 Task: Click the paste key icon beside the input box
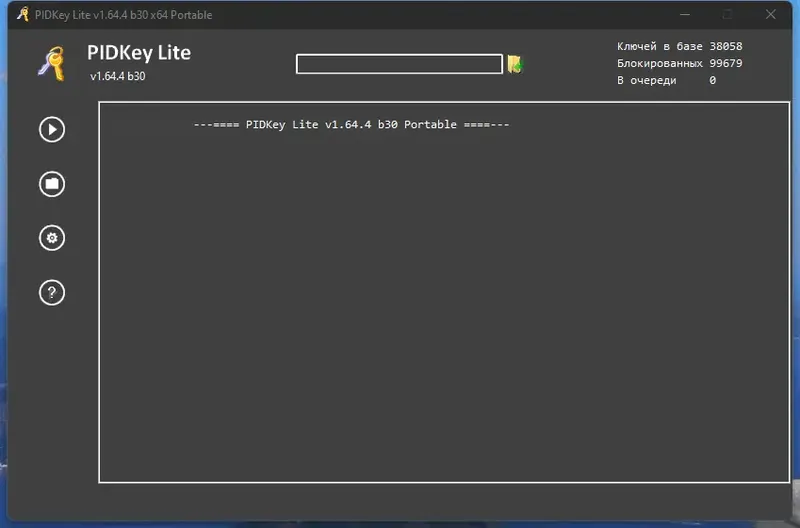tap(515, 64)
